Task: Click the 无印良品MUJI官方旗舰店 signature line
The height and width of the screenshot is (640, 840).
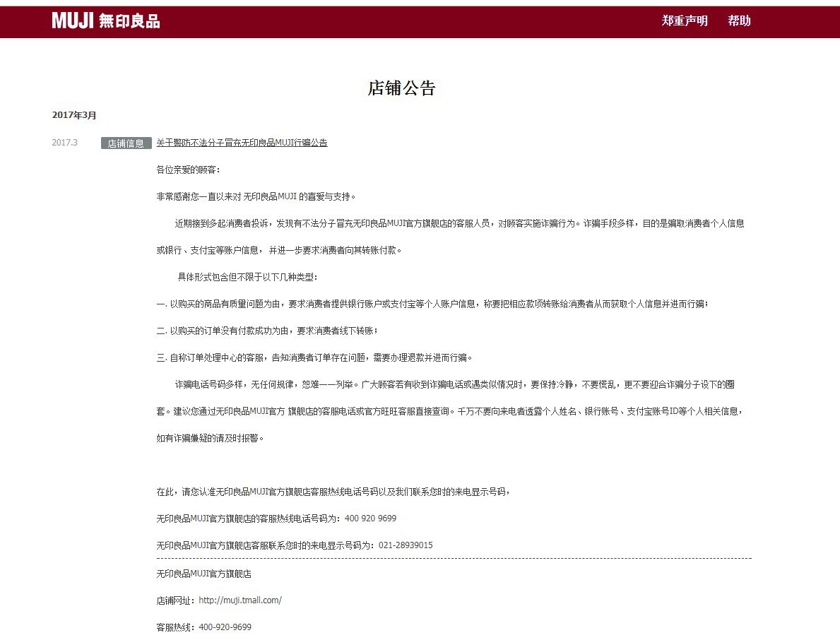Action: pyautogui.click(x=203, y=574)
